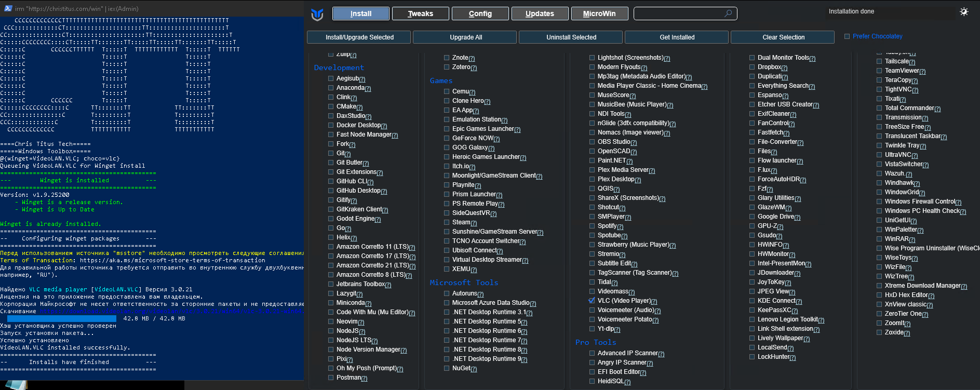
Task: Select the Total Commander checkbox
Action: (879, 108)
